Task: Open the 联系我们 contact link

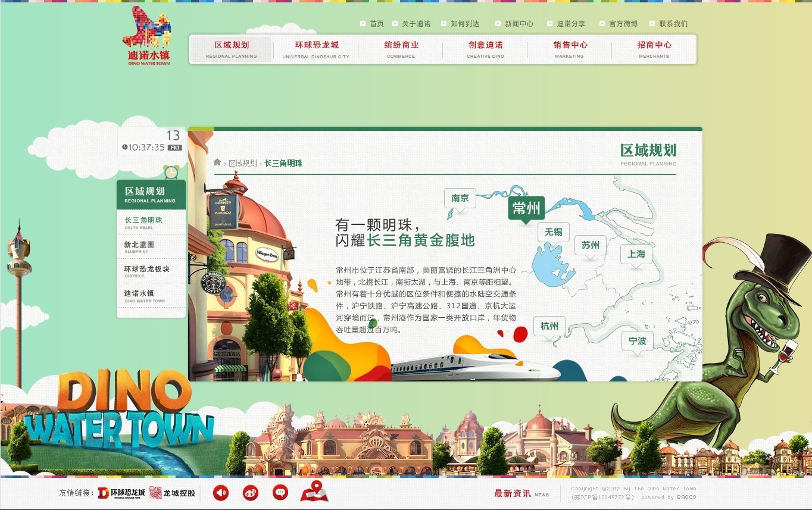Action: click(673, 24)
